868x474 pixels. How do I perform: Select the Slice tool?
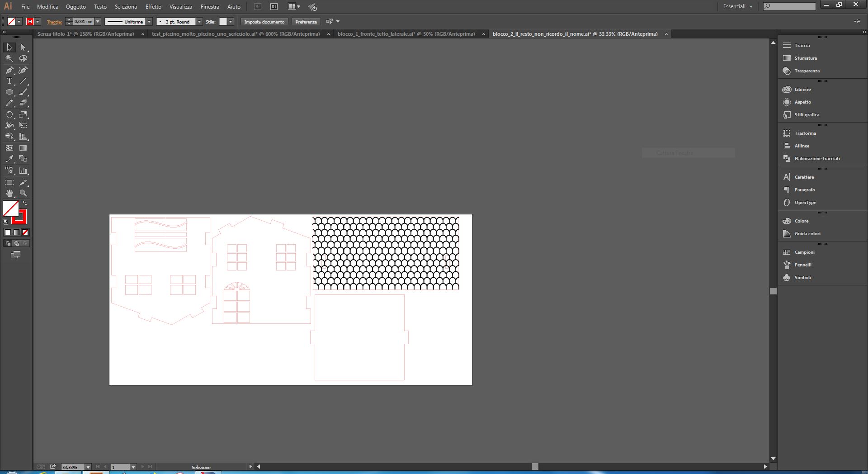coord(23,182)
